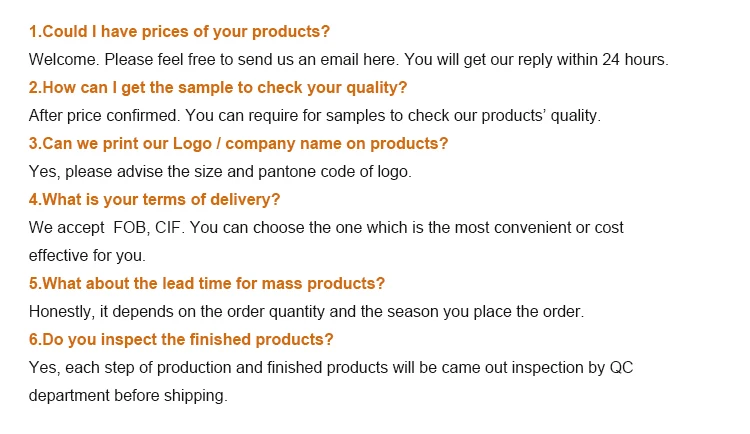The height and width of the screenshot is (434, 750).
Task: Click the text 'department before shipping.'
Action: (128, 396)
